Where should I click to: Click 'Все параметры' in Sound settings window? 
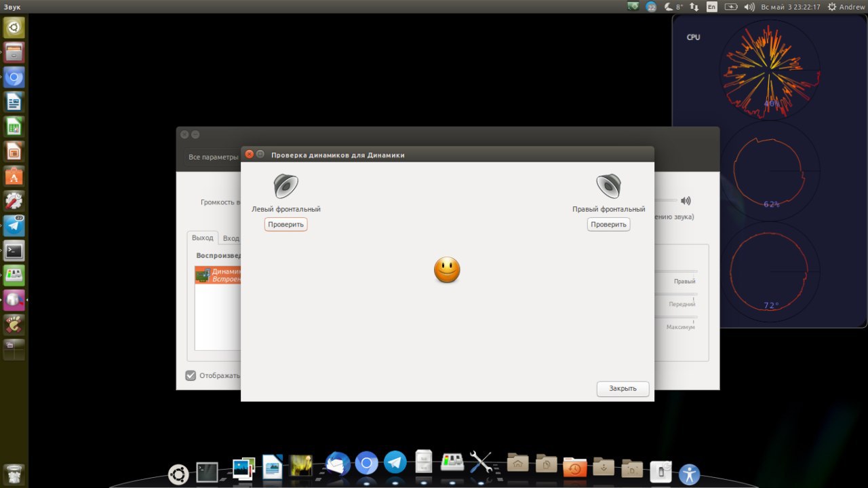click(x=212, y=157)
